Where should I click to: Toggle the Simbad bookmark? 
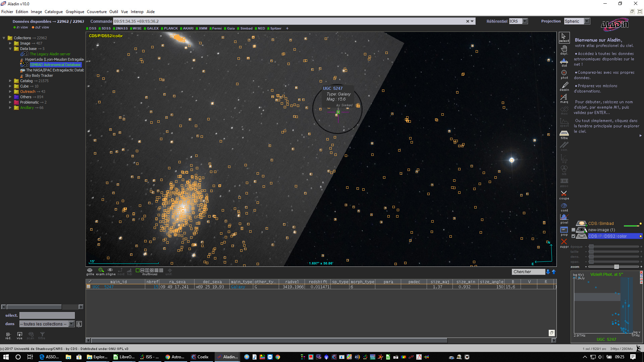point(245,28)
